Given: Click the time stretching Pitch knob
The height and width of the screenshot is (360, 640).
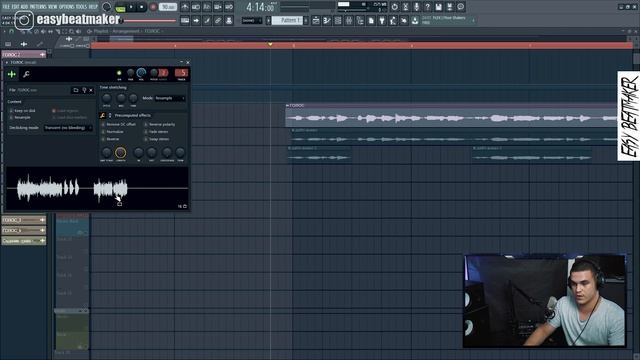Looking at the screenshot, I should coord(107,98).
